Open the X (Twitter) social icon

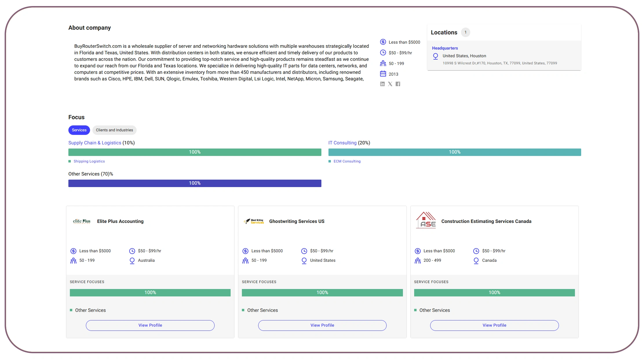click(x=390, y=84)
